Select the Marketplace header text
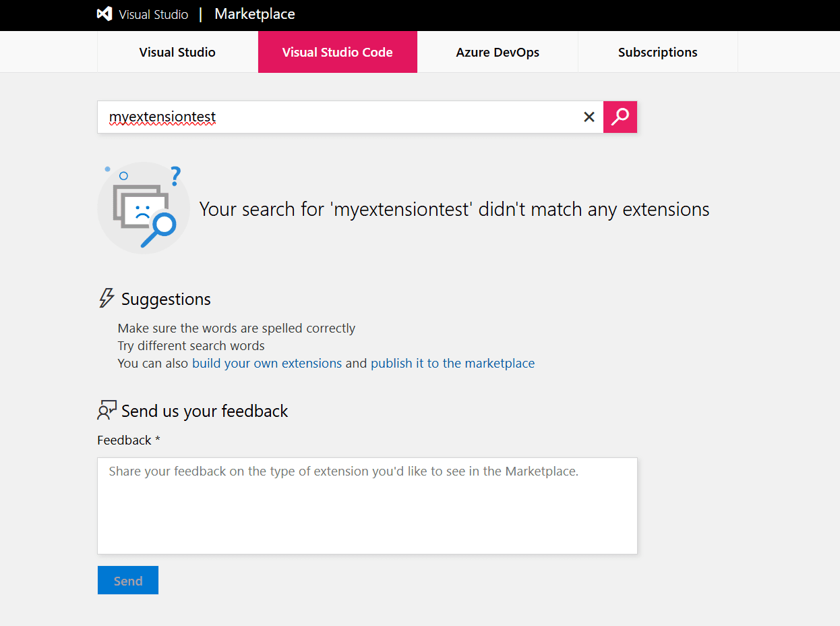 254,14
